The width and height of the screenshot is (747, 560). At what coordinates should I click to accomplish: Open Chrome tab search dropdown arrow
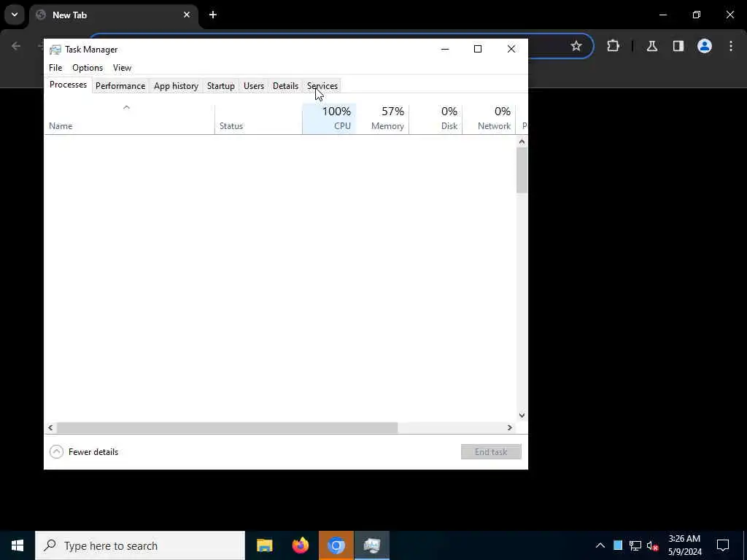point(15,15)
